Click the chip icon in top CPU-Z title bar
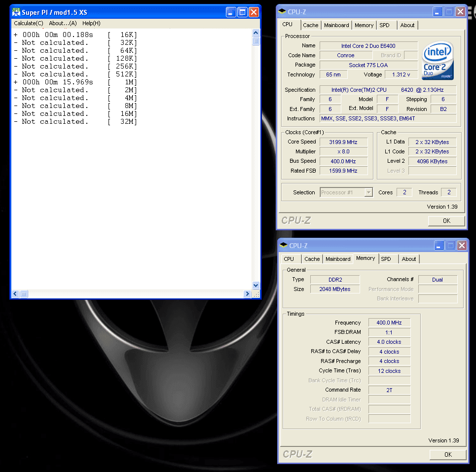Screen dimensions: 476x472 click(282, 11)
